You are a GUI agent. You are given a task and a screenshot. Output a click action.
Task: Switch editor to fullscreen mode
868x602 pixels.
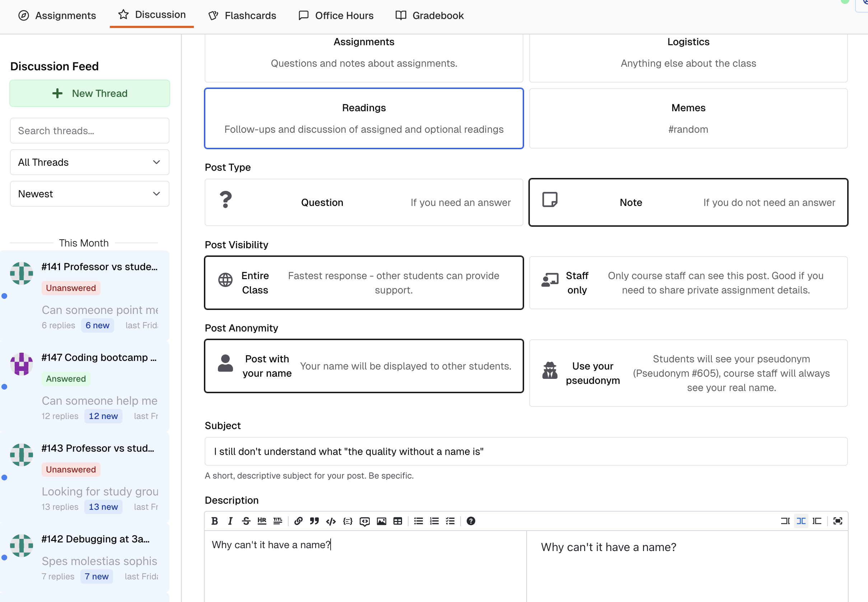tap(837, 521)
